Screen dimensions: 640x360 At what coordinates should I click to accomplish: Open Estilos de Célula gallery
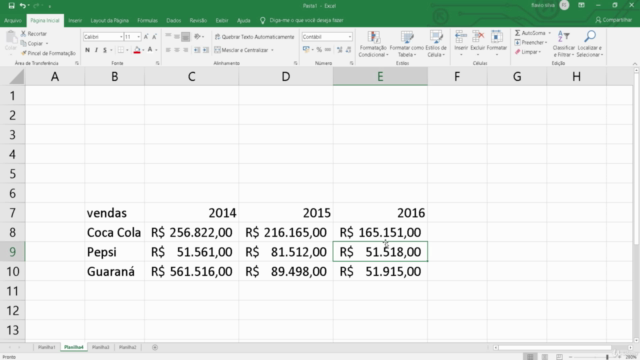436,44
